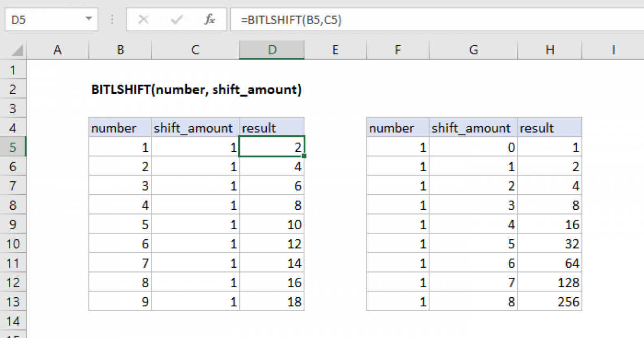Select cell showing result 18
644x338 pixels.
click(x=272, y=302)
